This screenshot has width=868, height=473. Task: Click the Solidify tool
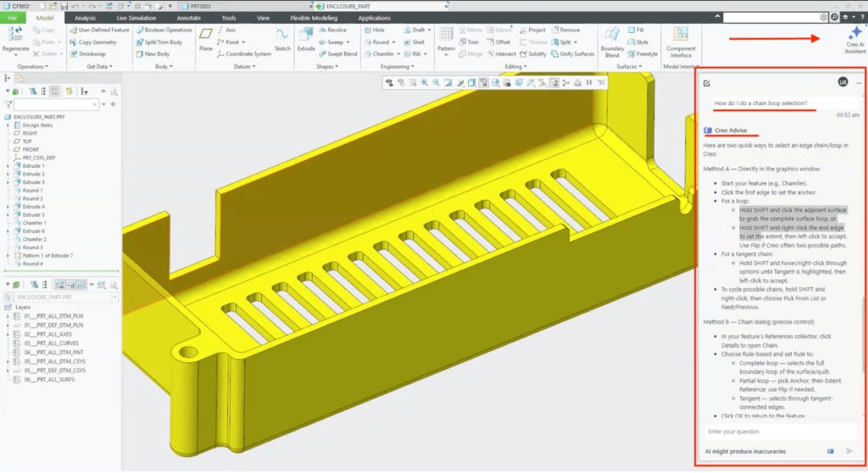click(x=532, y=54)
